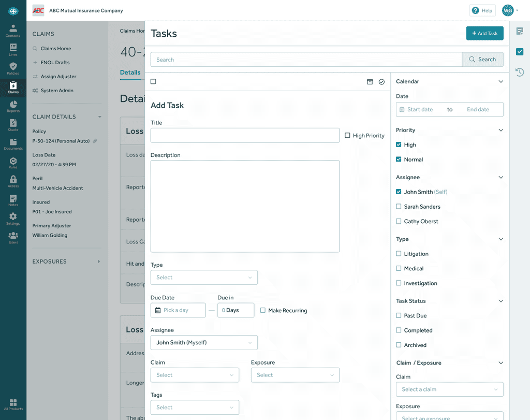The height and width of the screenshot is (420, 530).
Task: Uncheck John Smith (Self) assignee filter
Action: tap(399, 192)
